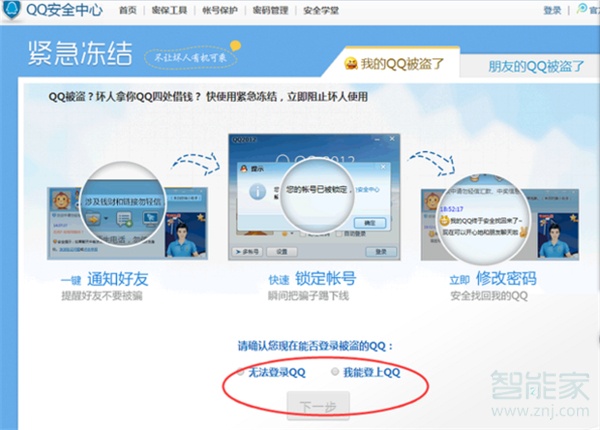Click the 确定 button in the 提示 dialog illustration
The width and height of the screenshot is (600, 430).
370,223
